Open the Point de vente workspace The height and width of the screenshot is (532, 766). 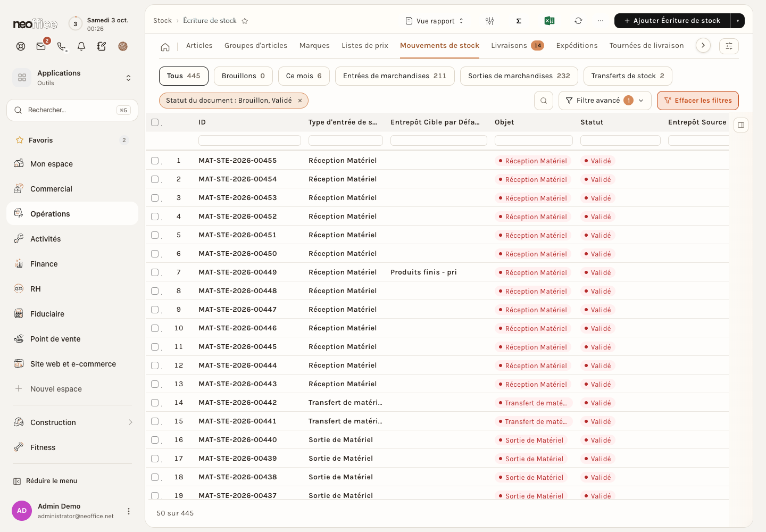click(72, 339)
